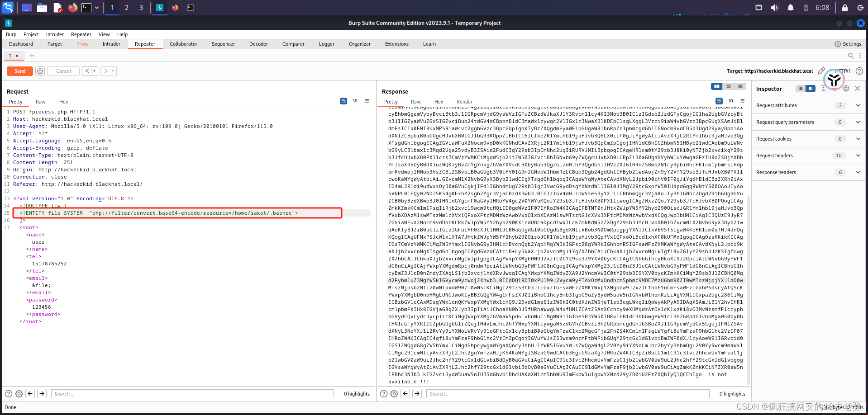Viewport: 868px width, 415px height.
Task: Switch the response view to Render
Action: click(x=464, y=102)
